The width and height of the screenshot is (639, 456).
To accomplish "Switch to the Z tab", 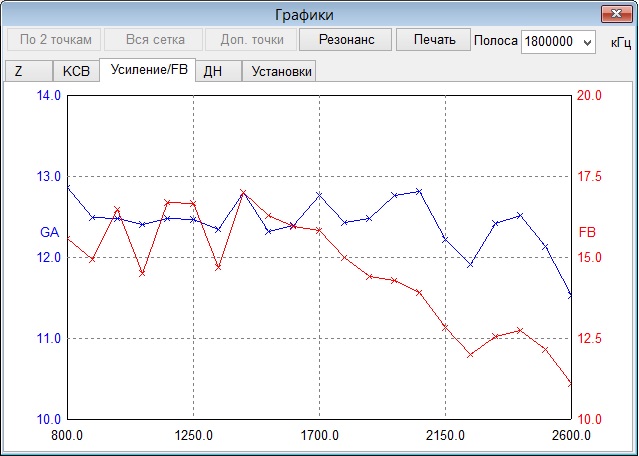I will 29,71.
